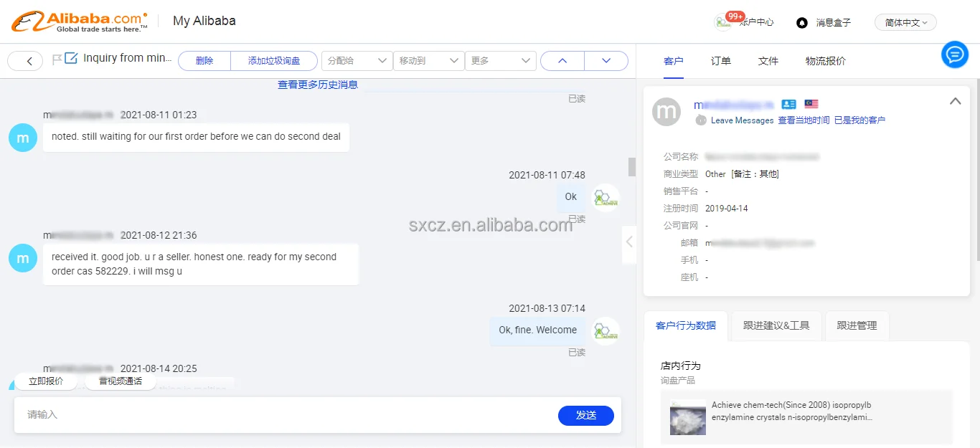
Task: Click the Alibaba.com logo
Action: (x=79, y=21)
